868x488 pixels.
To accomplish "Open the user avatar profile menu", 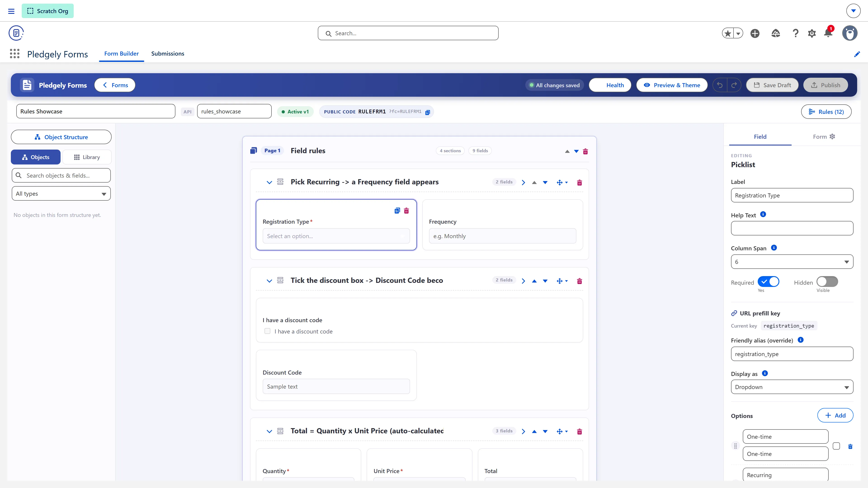I will coord(850,33).
